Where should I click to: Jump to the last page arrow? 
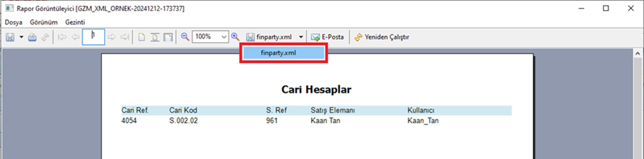tap(125, 37)
